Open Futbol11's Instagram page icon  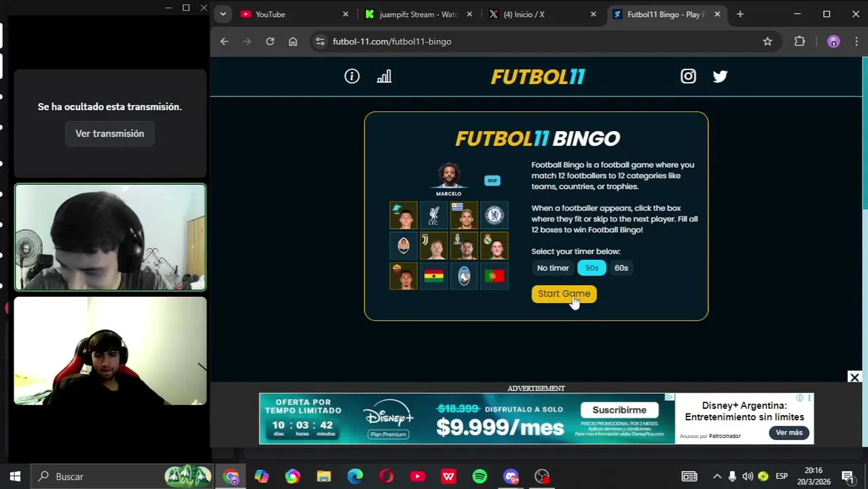(688, 76)
